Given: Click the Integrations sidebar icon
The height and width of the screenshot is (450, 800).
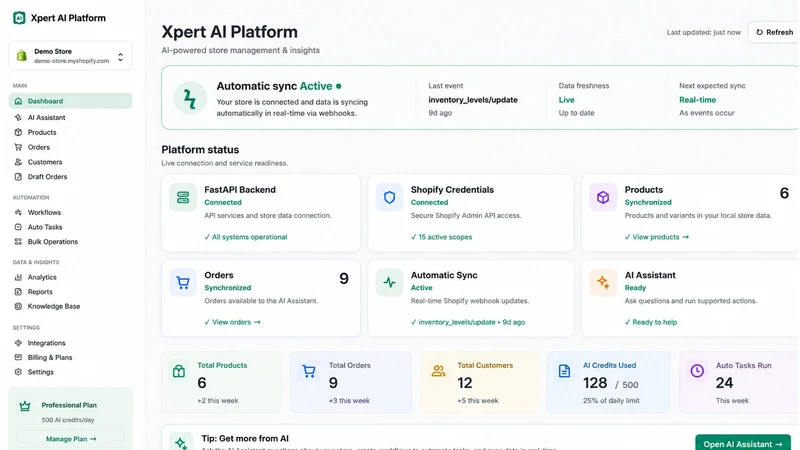Looking at the screenshot, I should click(18, 343).
